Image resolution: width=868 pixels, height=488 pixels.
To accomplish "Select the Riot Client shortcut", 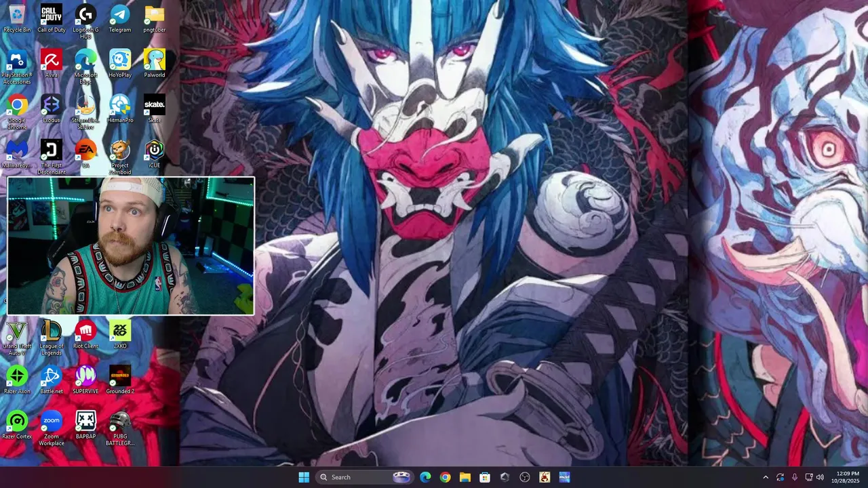I will point(85,335).
